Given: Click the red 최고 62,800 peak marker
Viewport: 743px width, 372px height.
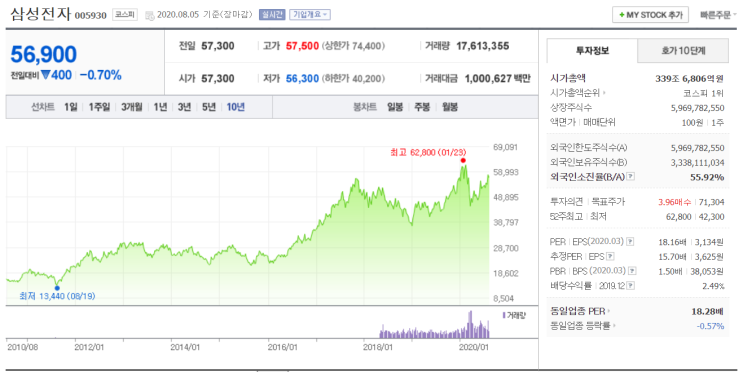Looking at the screenshot, I should click(463, 161).
